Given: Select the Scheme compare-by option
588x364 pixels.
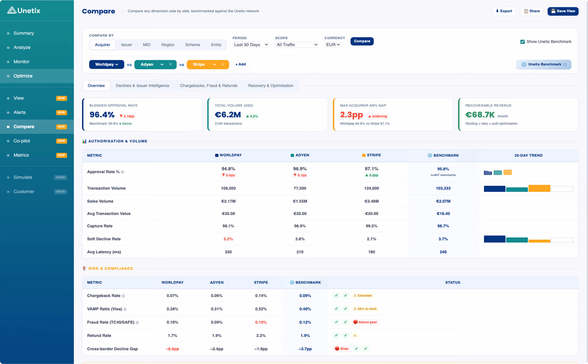Looking at the screenshot, I should pos(192,45).
